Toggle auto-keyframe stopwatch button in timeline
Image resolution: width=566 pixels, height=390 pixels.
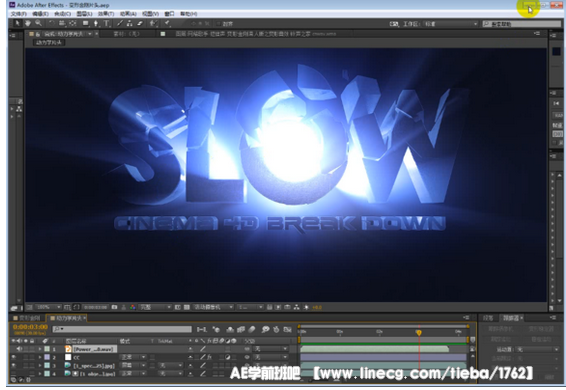click(x=277, y=329)
